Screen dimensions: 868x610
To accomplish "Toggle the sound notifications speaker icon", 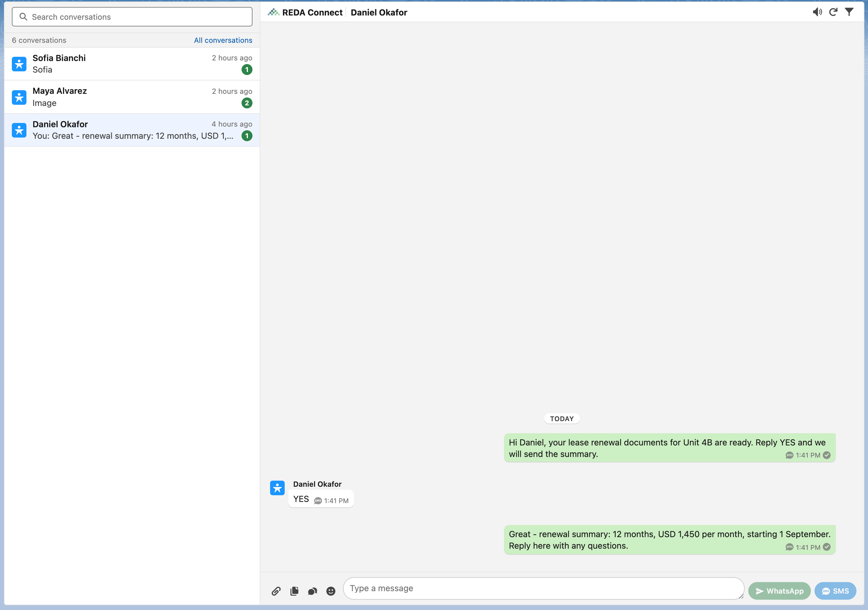I will point(817,12).
